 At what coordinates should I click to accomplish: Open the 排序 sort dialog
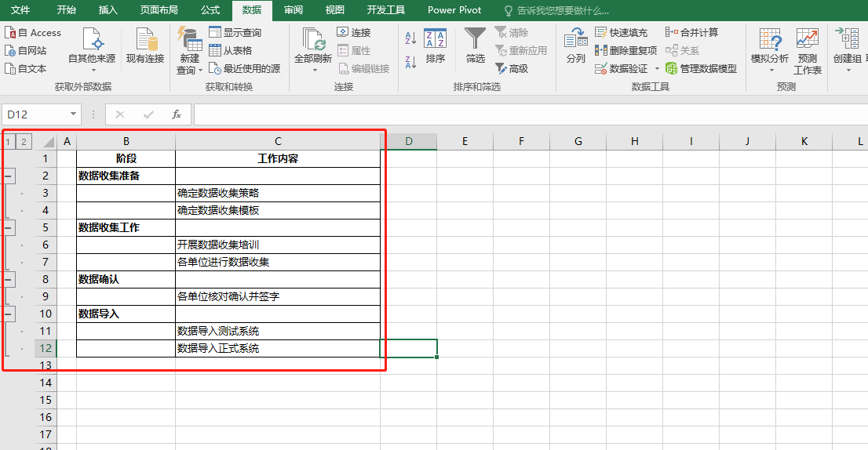click(435, 46)
